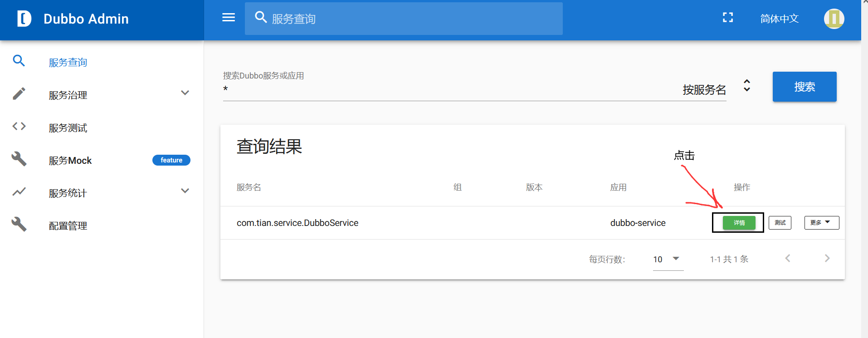Click the 版本 column header

(x=534, y=187)
